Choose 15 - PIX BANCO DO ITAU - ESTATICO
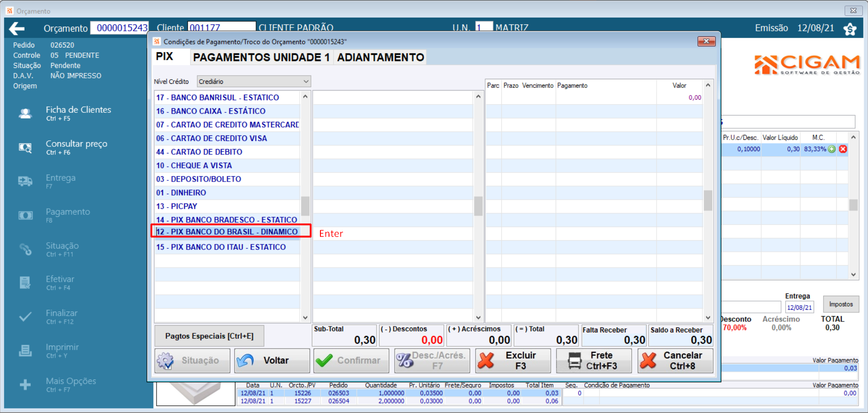 click(x=227, y=247)
